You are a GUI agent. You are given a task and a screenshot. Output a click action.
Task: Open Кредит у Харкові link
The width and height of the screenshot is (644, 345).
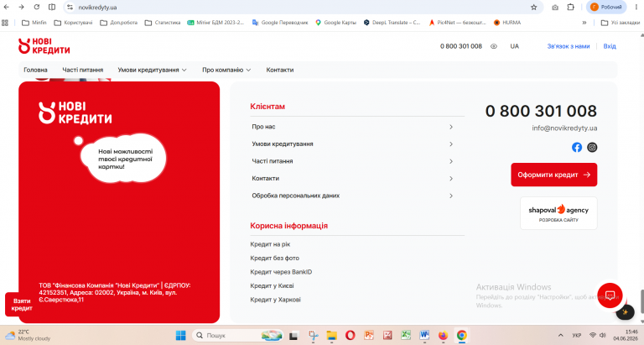[x=275, y=300]
